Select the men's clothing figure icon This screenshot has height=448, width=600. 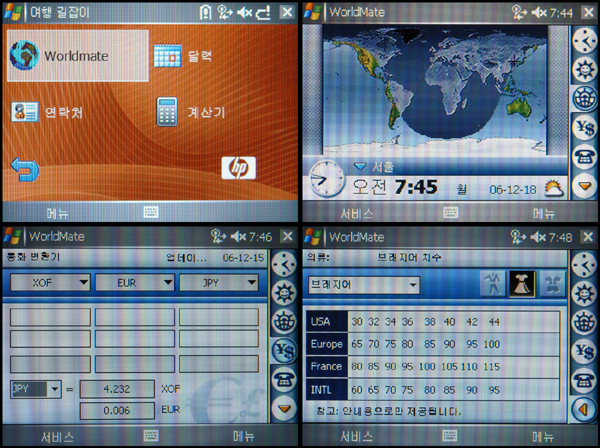point(493,283)
